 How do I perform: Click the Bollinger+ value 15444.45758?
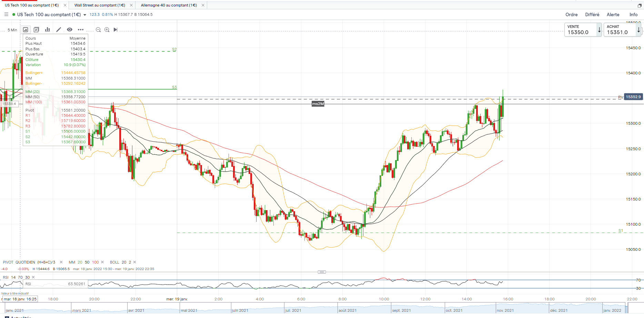[x=73, y=73]
